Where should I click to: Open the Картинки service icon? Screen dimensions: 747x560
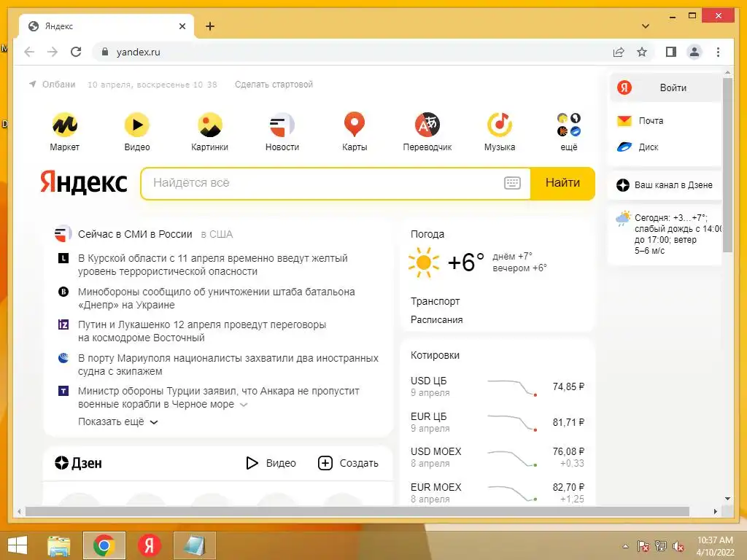[x=209, y=125]
